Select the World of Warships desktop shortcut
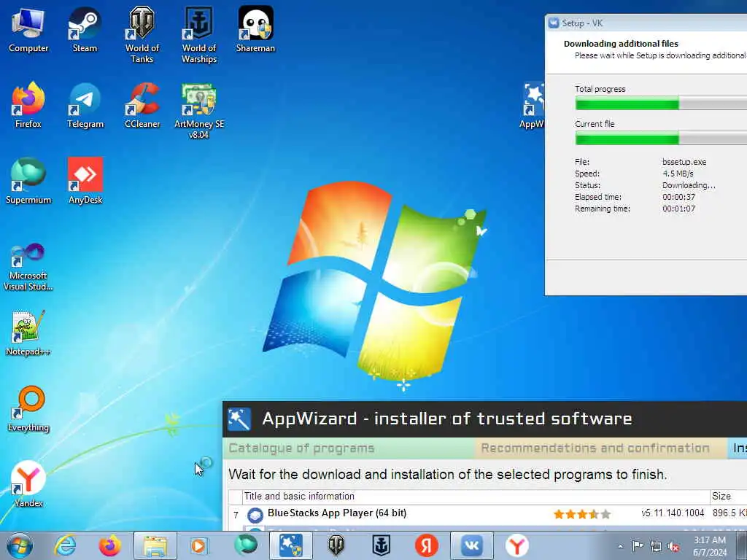747x560 pixels. tap(199, 35)
